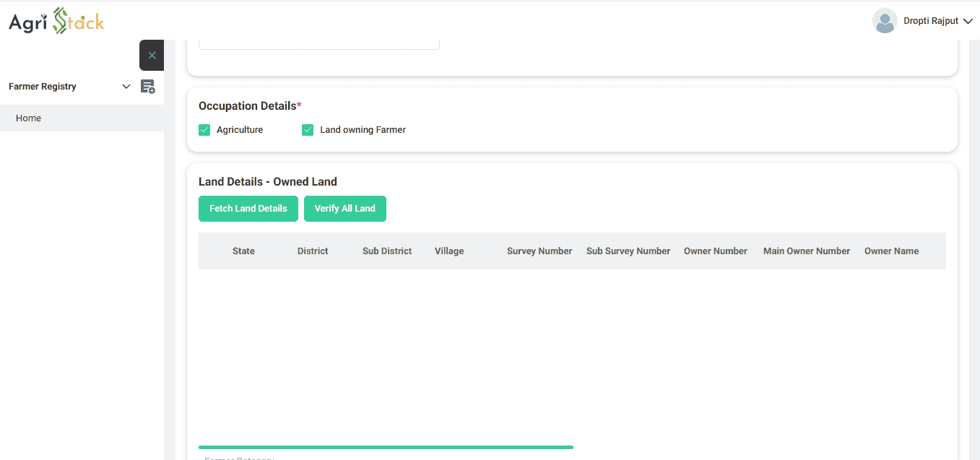Click the list-add icon beside Farmer Registry
Screen dimensions: 980x460
pyautogui.click(x=147, y=87)
